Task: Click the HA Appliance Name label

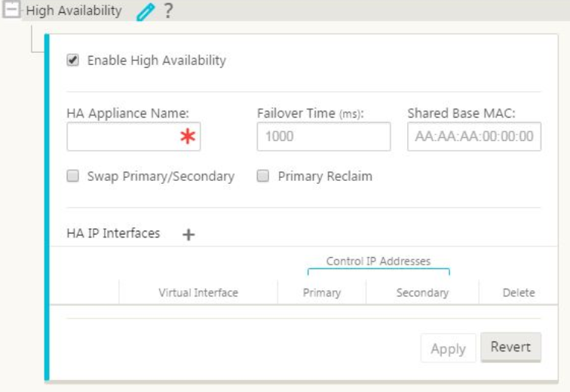Action: click(128, 113)
